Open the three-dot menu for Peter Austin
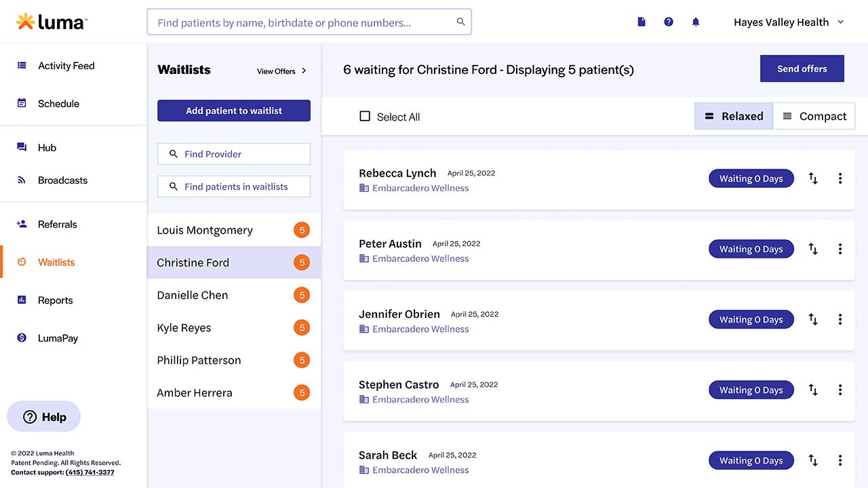Viewport: 868px width, 488px height. click(x=840, y=249)
